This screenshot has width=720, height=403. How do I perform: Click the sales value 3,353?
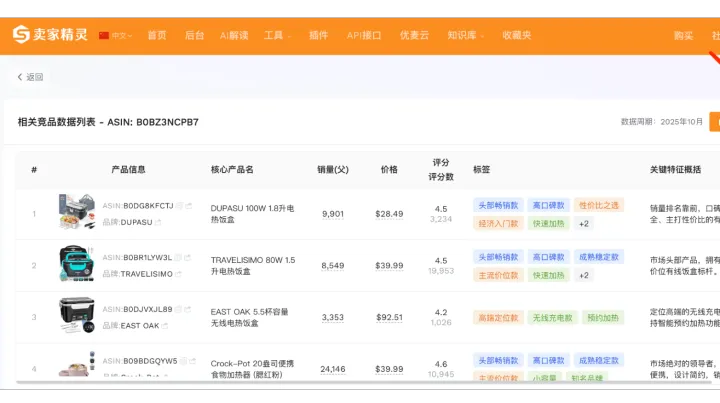[333, 318]
